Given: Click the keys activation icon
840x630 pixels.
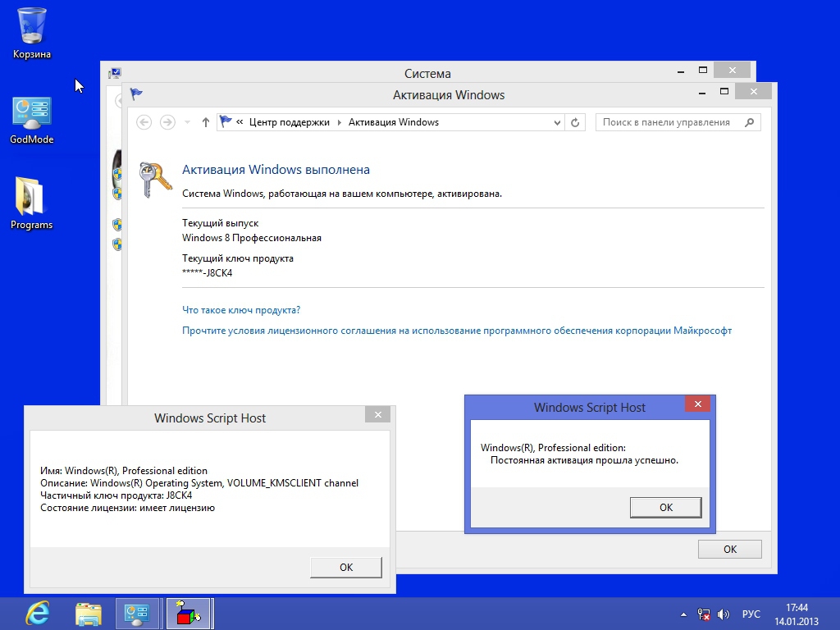Looking at the screenshot, I should (155, 180).
